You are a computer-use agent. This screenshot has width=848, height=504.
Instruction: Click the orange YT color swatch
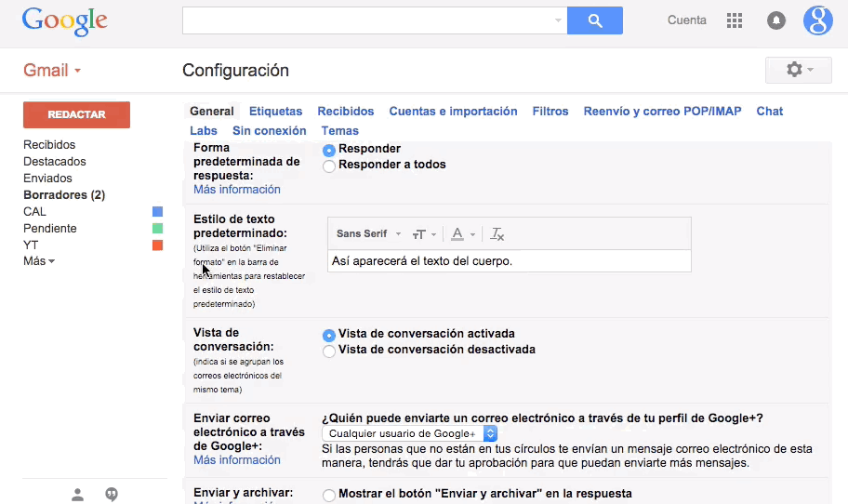[157, 245]
